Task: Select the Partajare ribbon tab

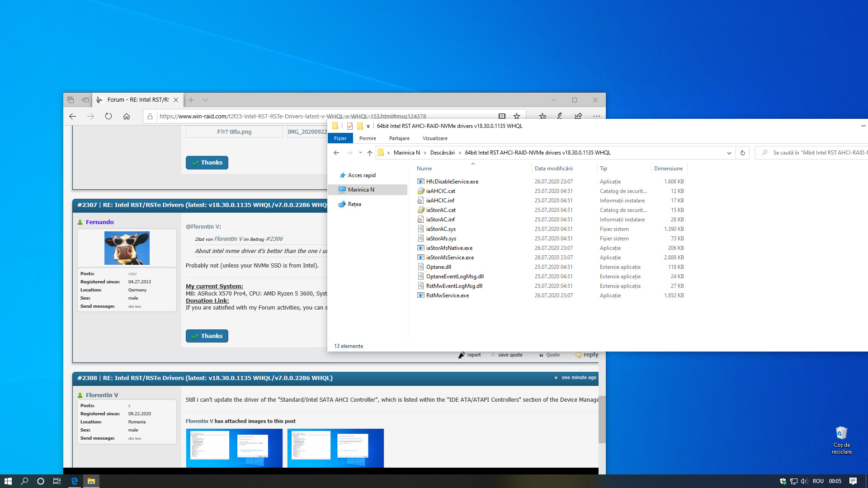Action: pos(399,138)
